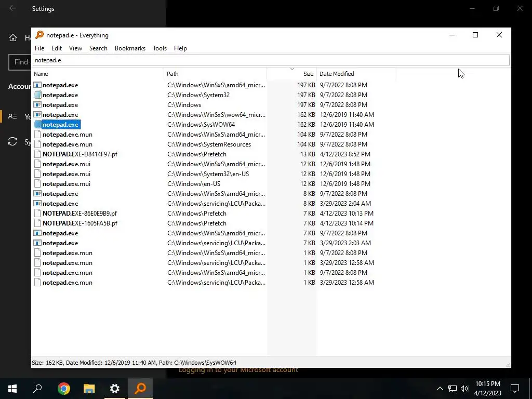
Task: Launch Google Chrome from taskbar
Action: [x=64, y=389]
